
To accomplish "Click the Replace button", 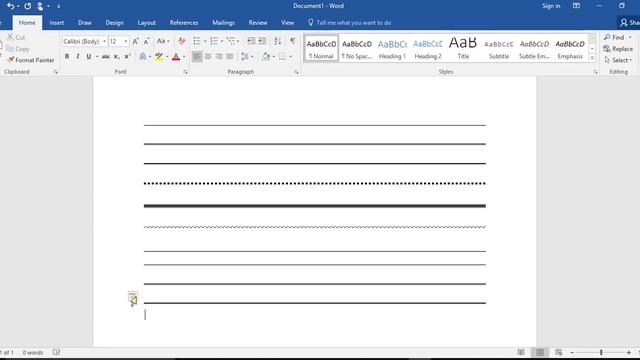I will tap(618, 49).
